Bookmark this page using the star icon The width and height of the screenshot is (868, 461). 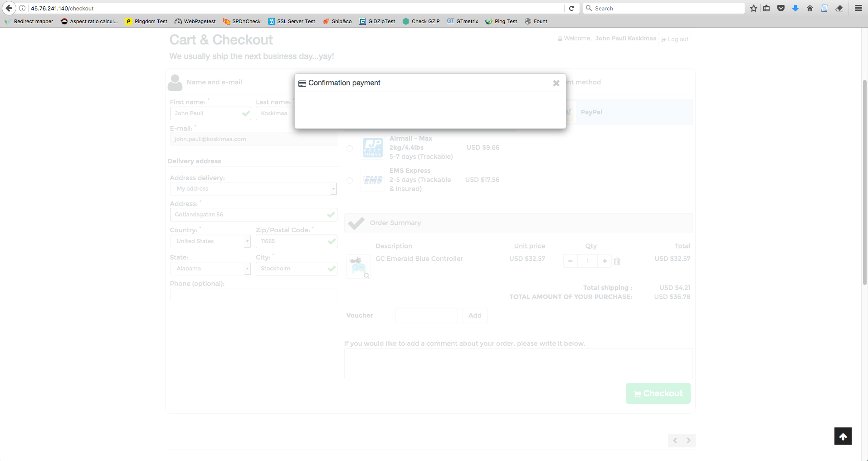coord(753,8)
